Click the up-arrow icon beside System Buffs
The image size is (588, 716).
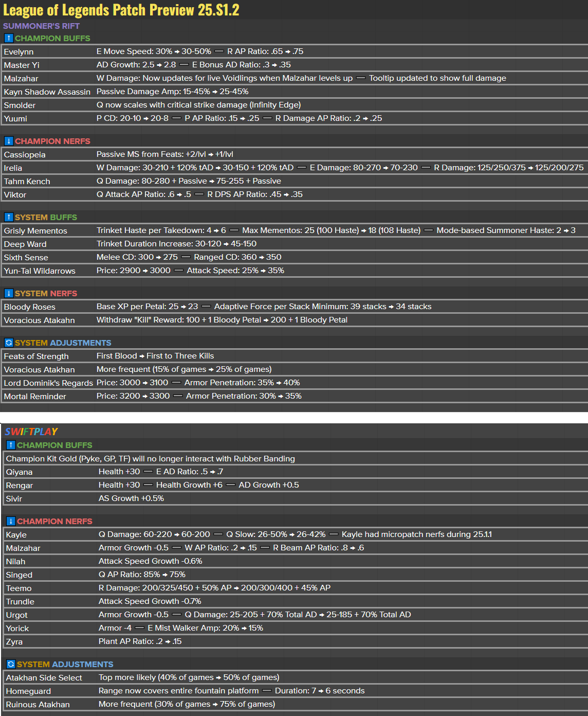pyautogui.click(x=9, y=217)
